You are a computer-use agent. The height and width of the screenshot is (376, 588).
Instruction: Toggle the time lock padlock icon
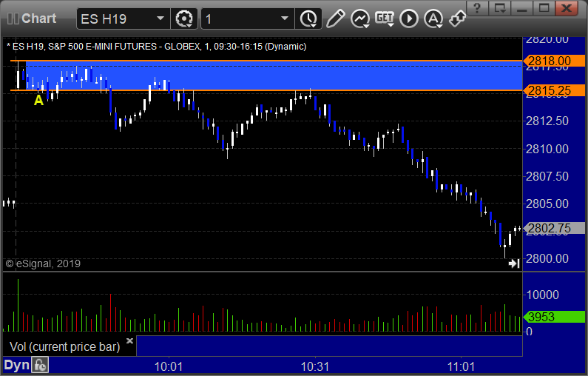pyautogui.click(x=40, y=365)
